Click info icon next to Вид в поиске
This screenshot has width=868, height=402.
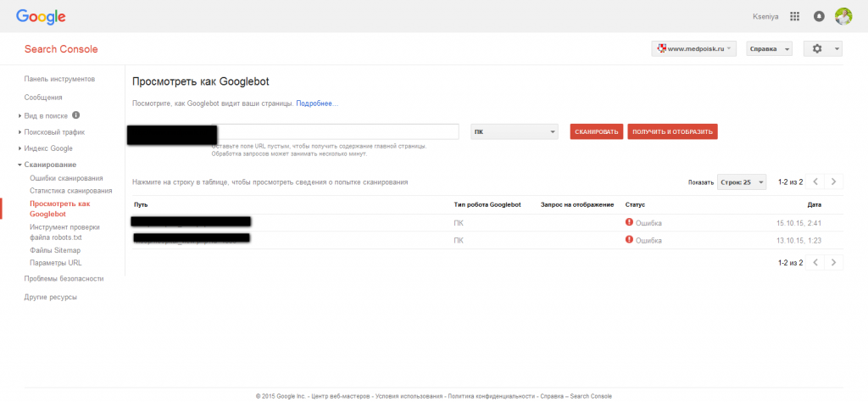(75, 115)
